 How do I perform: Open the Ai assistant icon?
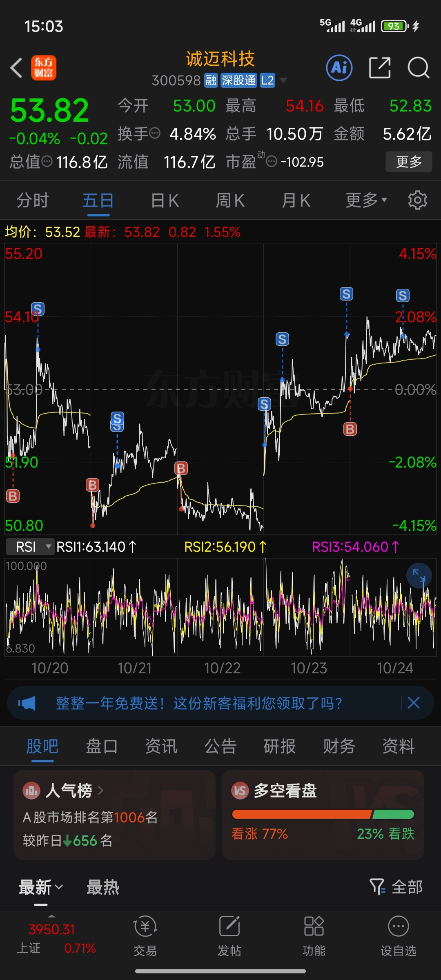click(339, 68)
